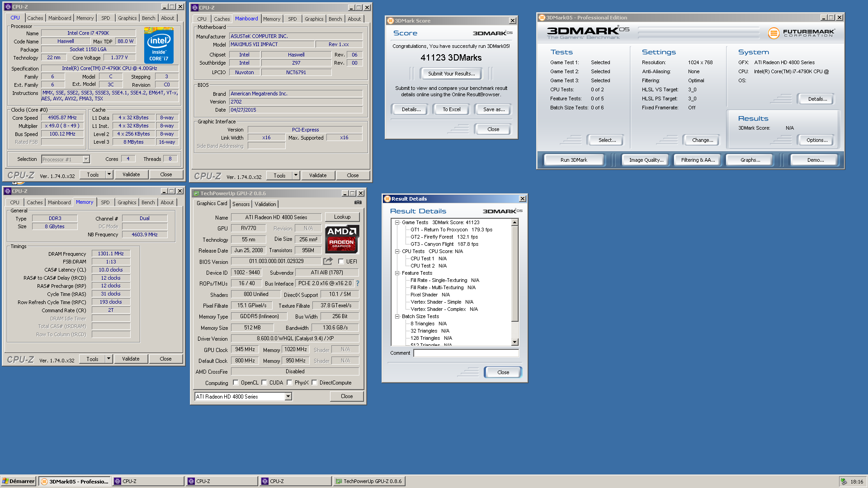Click the Intel Core i7 logo badge
Viewport: 868px width, 488px height.
click(159, 46)
